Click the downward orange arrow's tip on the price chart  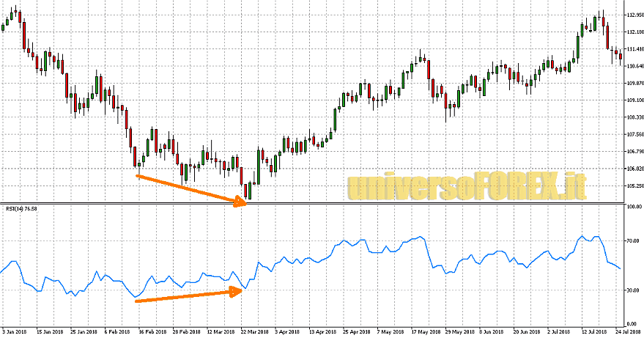245,203
